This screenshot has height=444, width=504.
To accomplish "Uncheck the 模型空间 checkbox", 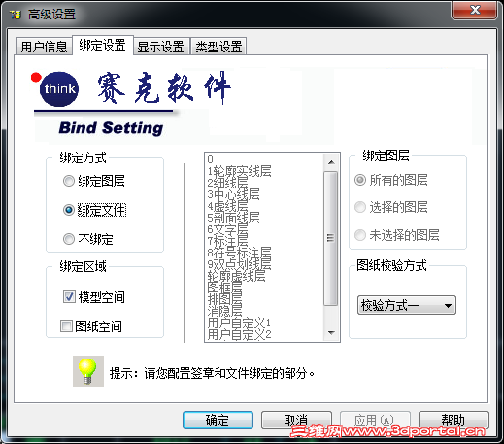I will tap(94, 297).
